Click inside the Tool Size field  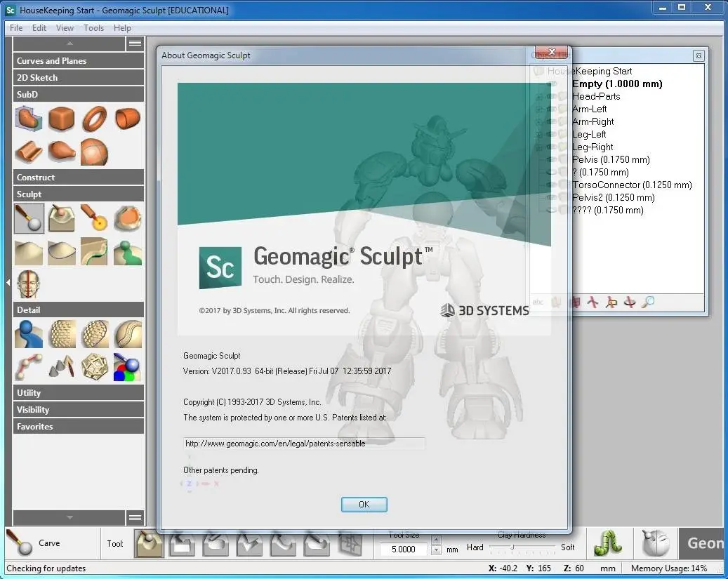[405, 550]
